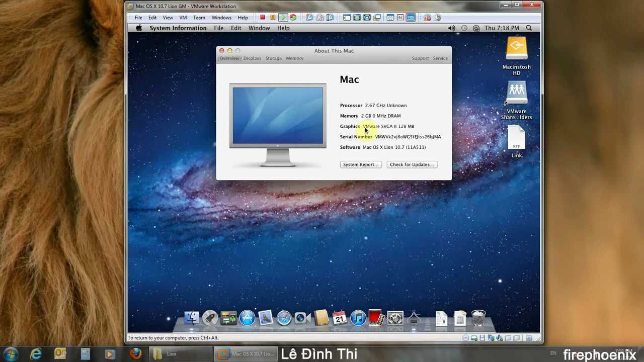Open the Documents stack in the dock
644x362 pixels.
tap(441, 318)
